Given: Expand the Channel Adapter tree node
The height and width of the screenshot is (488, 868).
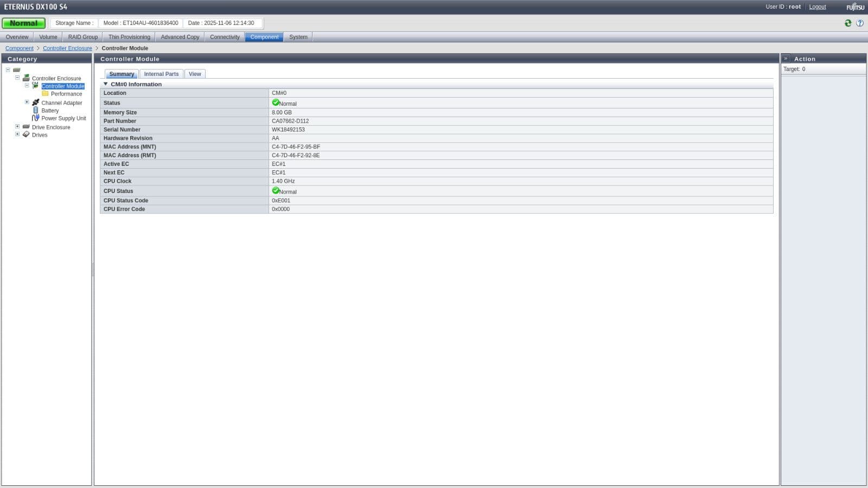Looking at the screenshot, I should pos(27,102).
